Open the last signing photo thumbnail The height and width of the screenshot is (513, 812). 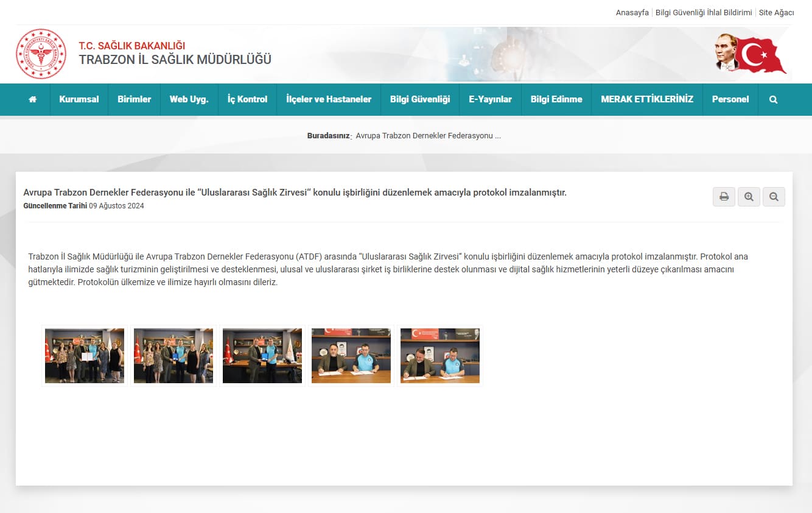click(x=440, y=356)
